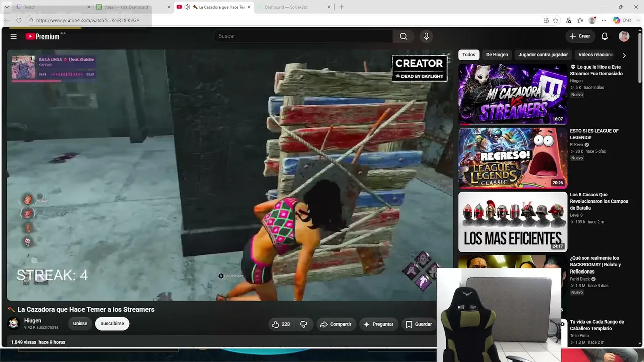Open 'ESTO SI ES LEAGUE OF LEGENDS!' title

click(594, 134)
